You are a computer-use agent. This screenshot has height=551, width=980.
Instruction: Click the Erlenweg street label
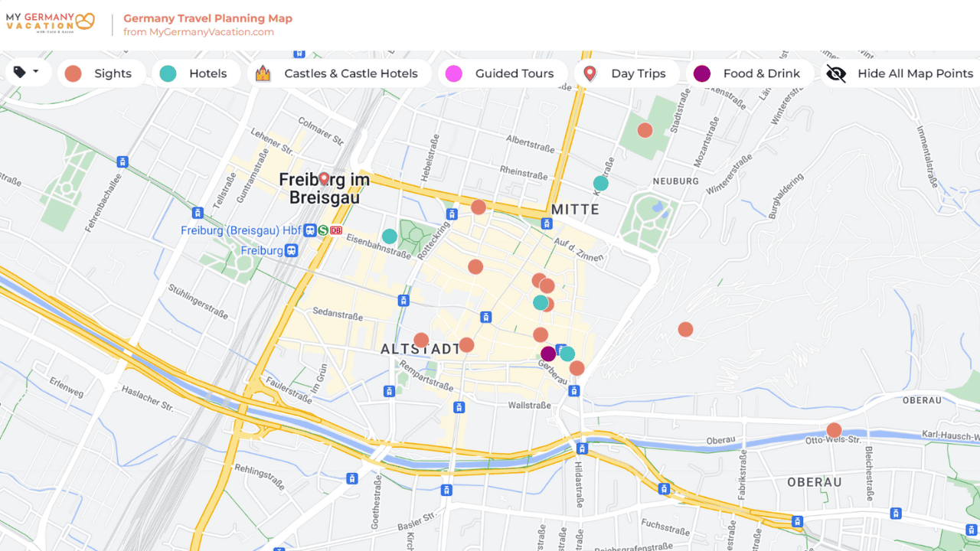pyautogui.click(x=66, y=387)
